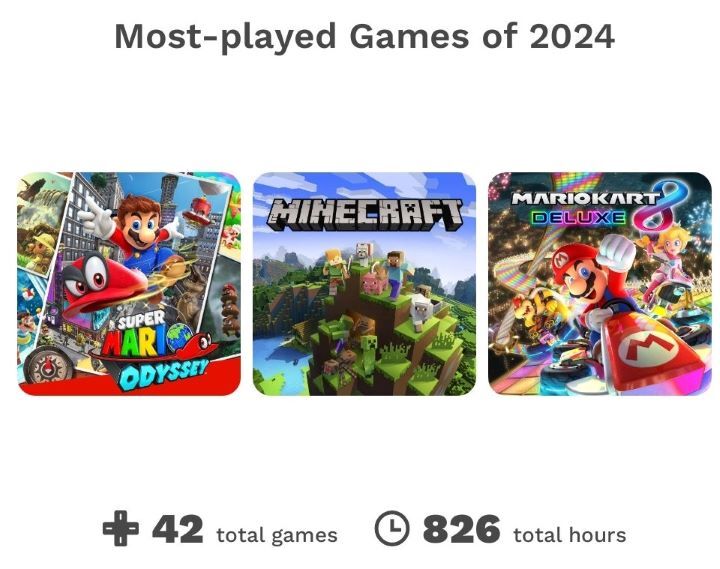This screenshot has height=569, width=720.
Task: Click the pink pig on Minecraft cover
Action: [375, 281]
